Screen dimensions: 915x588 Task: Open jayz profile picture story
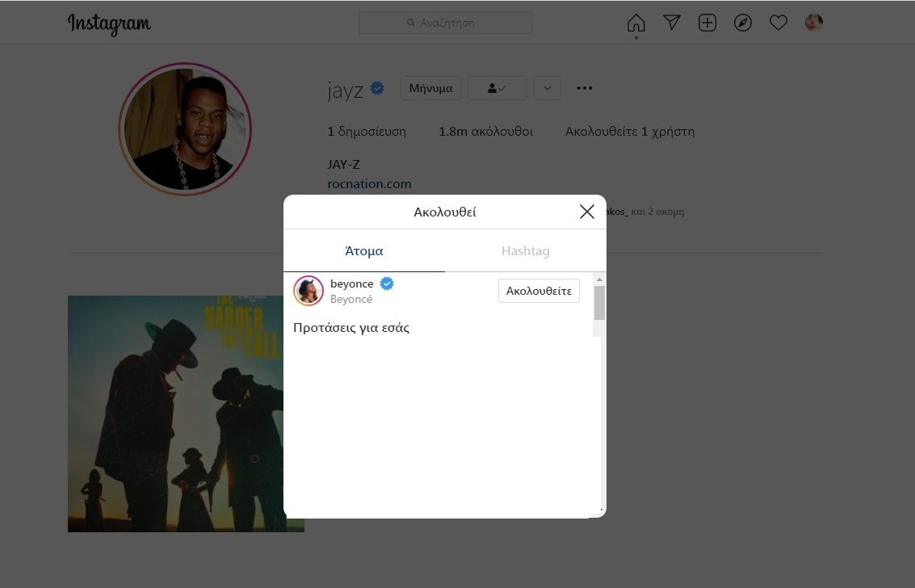click(185, 129)
